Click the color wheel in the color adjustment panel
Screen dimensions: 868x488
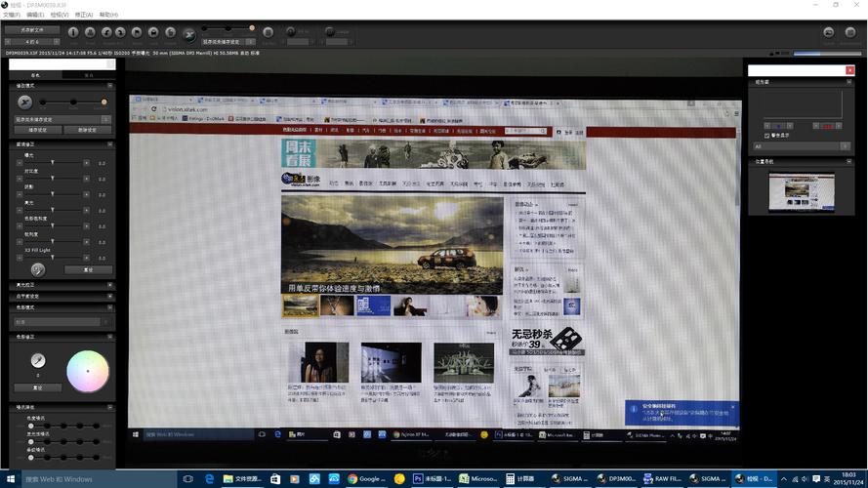point(86,370)
